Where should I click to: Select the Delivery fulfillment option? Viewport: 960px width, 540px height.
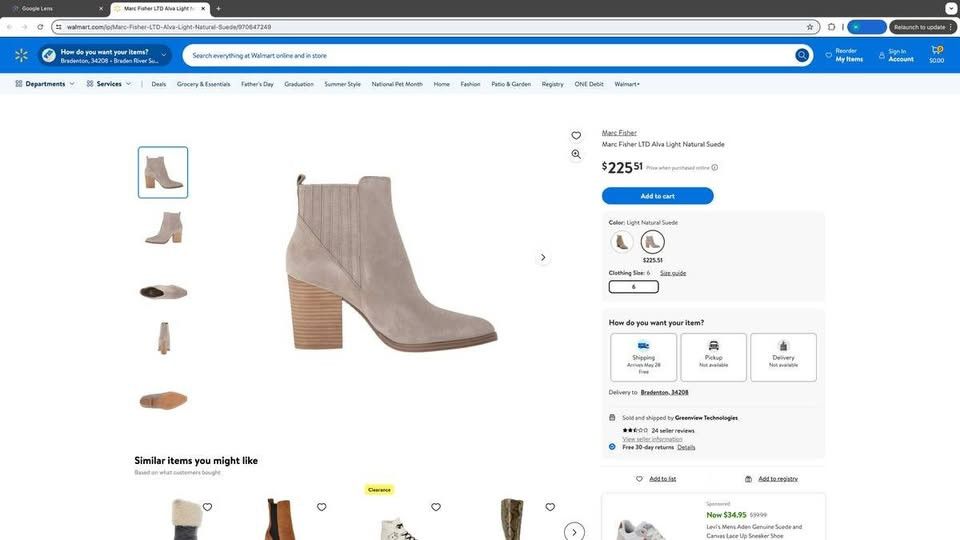(783, 358)
